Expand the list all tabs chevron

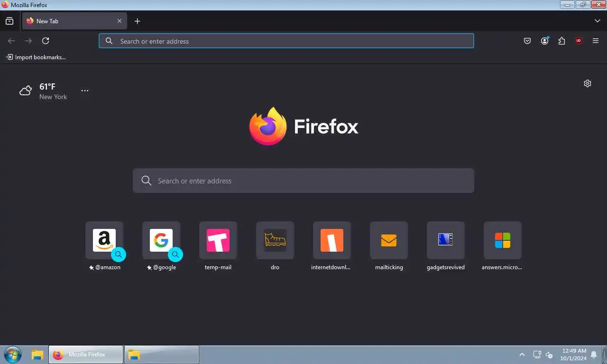597,21
